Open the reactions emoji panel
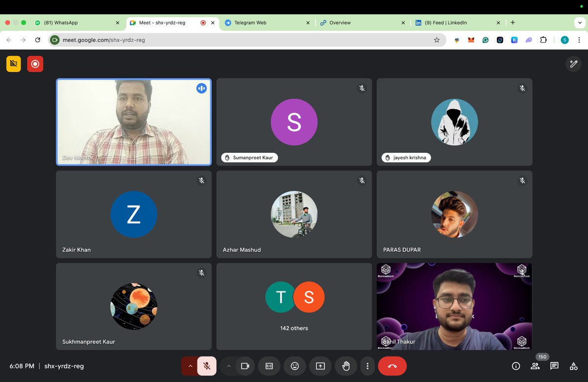 (x=294, y=366)
